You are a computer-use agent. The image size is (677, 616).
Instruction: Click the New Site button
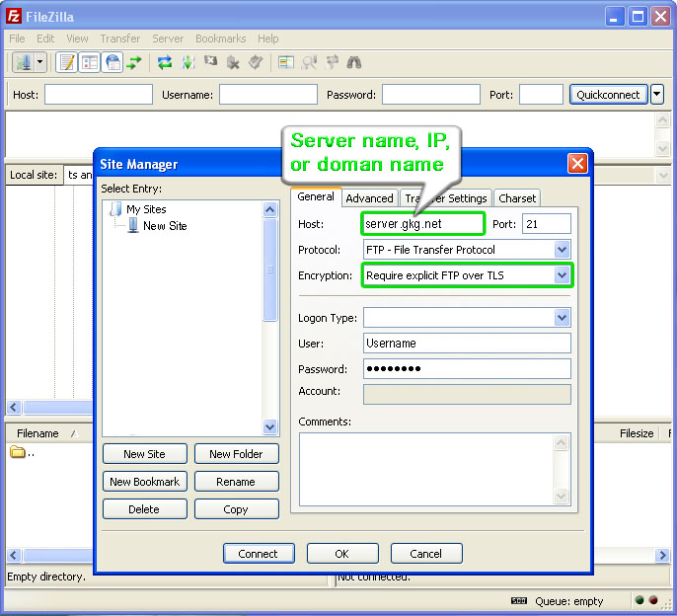tap(145, 454)
